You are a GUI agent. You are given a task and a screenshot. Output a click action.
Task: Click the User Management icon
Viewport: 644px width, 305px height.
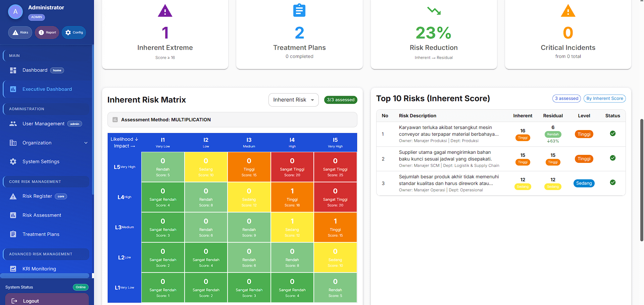(x=13, y=123)
